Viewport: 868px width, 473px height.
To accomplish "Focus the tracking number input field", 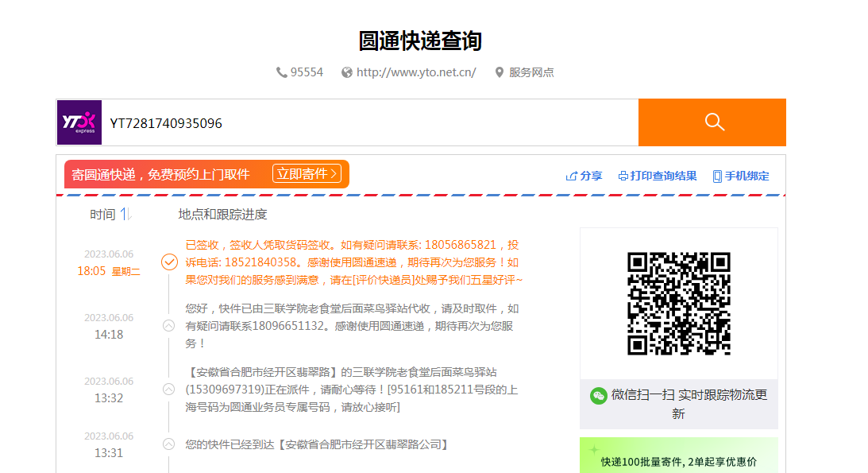I will pyautogui.click(x=370, y=123).
